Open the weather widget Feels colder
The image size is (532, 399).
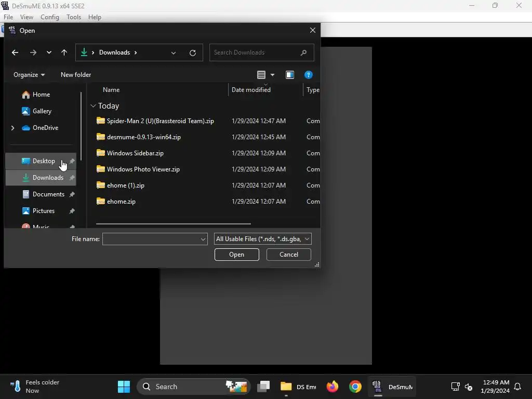pos(35,387)
